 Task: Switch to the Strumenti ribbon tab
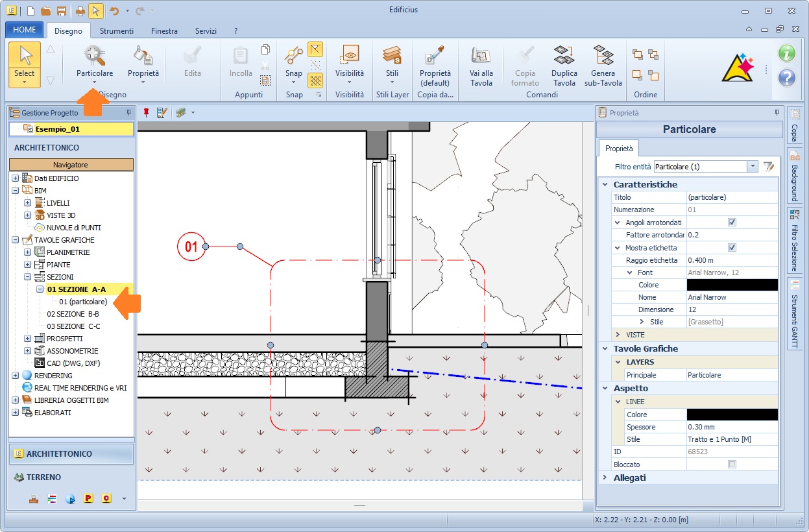(117, 30)
